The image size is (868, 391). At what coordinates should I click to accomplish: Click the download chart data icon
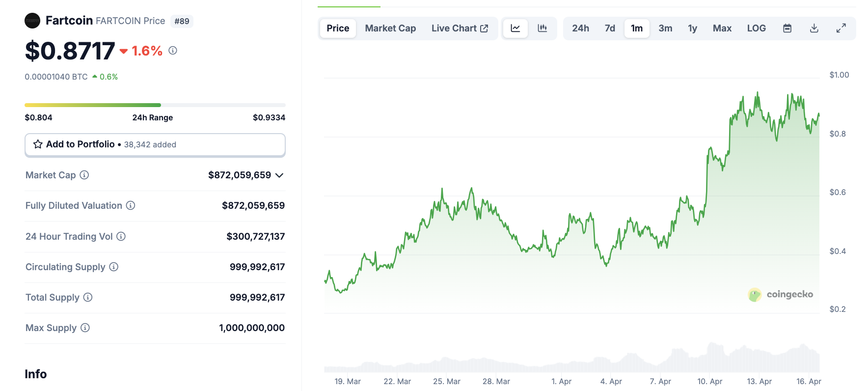pyautogui.click(x=814, y=28)
